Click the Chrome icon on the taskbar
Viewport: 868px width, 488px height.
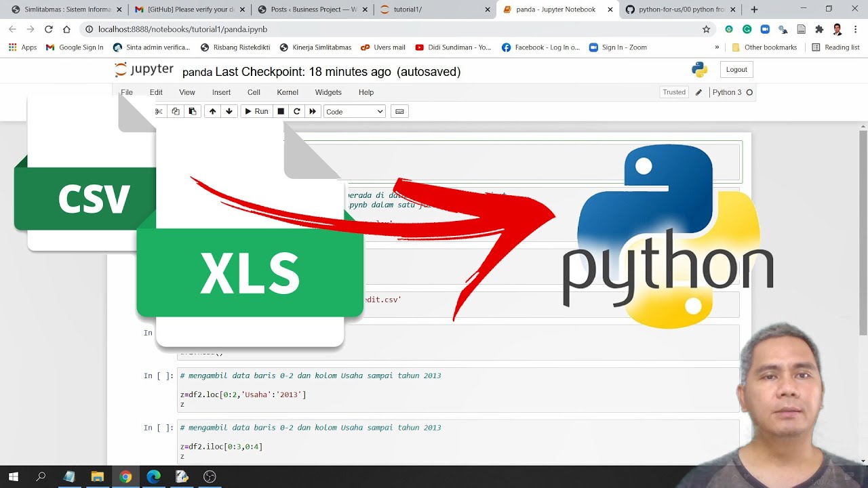pos(125,476)
